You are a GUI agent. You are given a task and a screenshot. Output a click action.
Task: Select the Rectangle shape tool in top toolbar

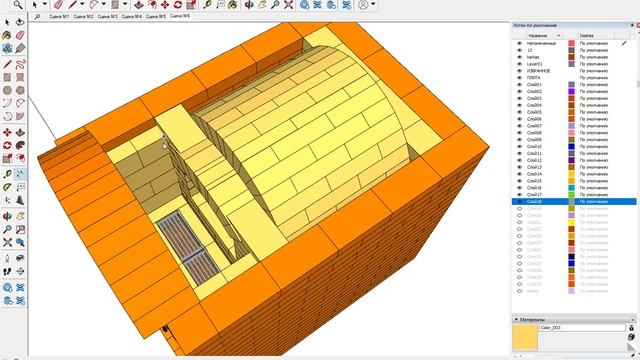[115, 5]
